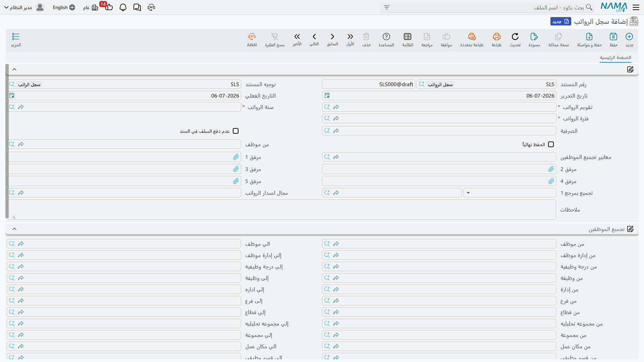
Task: Click the ملاحظات notes text area
Action: tap(281, 210)
